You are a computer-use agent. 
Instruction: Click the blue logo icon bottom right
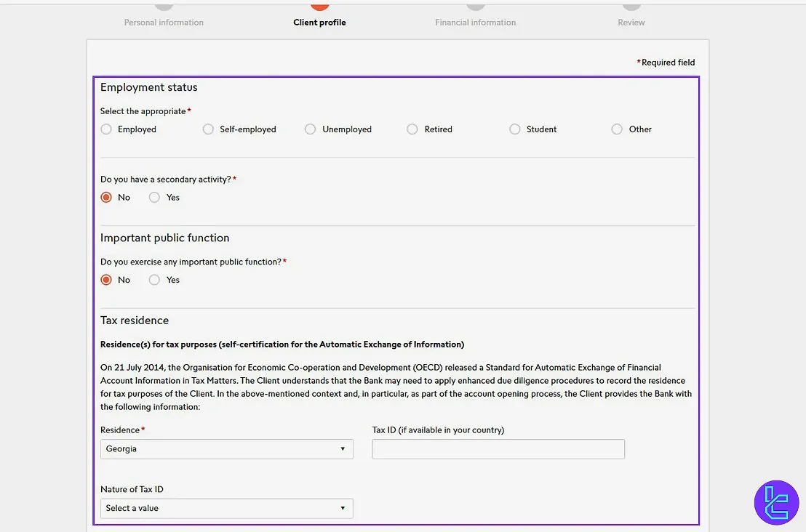[777, 502]
